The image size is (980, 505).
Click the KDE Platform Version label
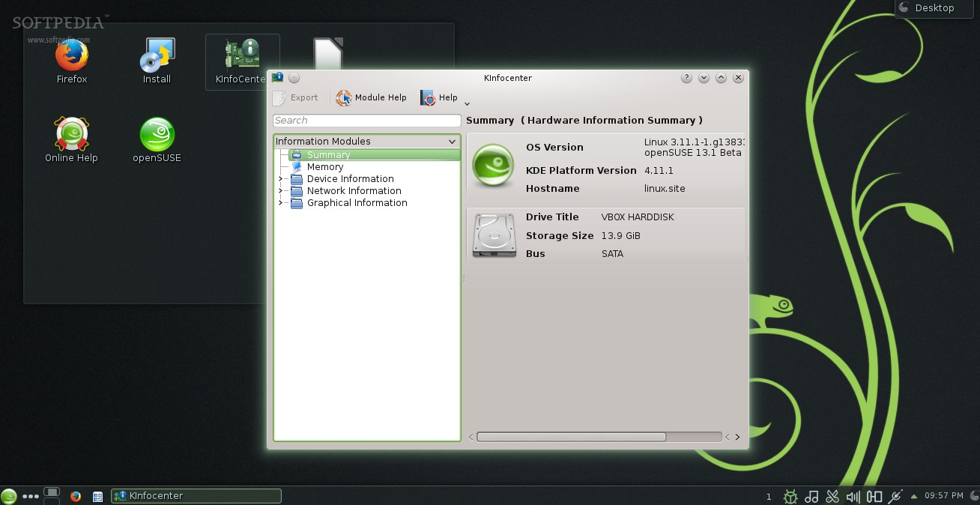coord(581,170)
